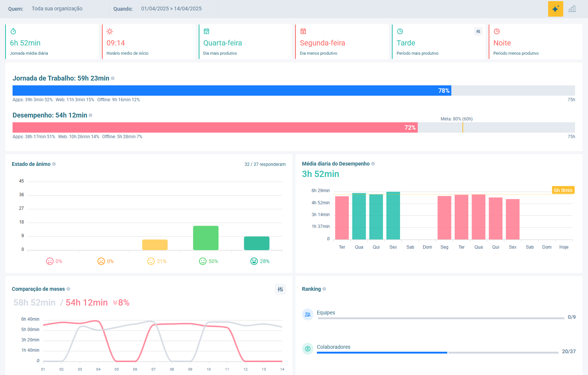
Task: Click the Colaboradores ranking icon
Action: click(x=308, y=349)
